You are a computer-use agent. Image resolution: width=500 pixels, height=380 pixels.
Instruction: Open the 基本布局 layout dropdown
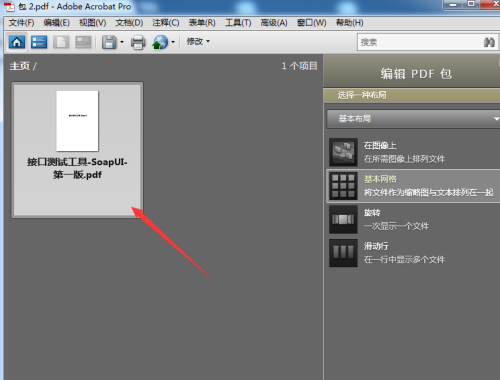[x=413, y=119]
